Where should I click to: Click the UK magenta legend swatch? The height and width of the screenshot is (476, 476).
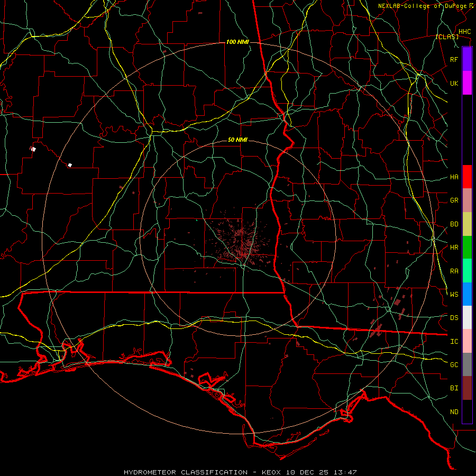point(467,83)
